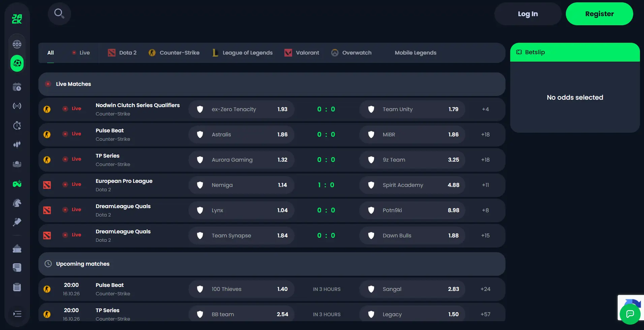This screenshot has height=330, width=644.
Task: Select the sports soccer ball sidebar icon
Action: (17, 63)
